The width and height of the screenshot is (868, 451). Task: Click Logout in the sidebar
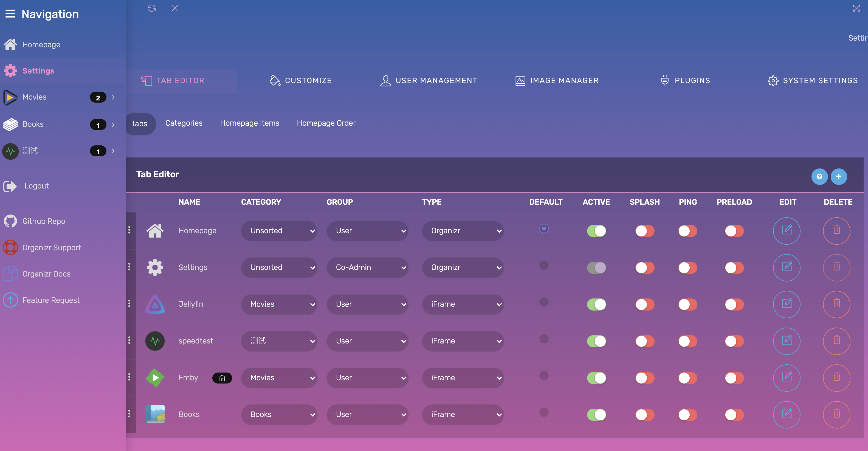pyautogui.click(x=36, y=186)
